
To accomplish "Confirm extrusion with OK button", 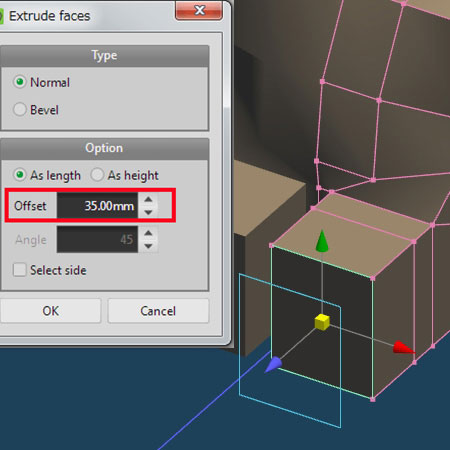I will pyautogui.click(x=50, y=311).
